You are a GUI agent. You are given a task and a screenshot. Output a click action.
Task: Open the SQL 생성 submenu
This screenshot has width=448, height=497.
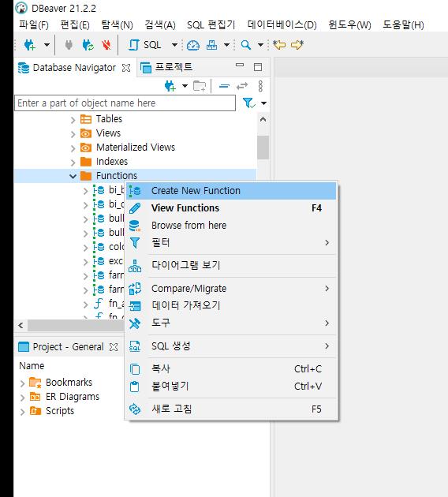[x=231, y=346]
